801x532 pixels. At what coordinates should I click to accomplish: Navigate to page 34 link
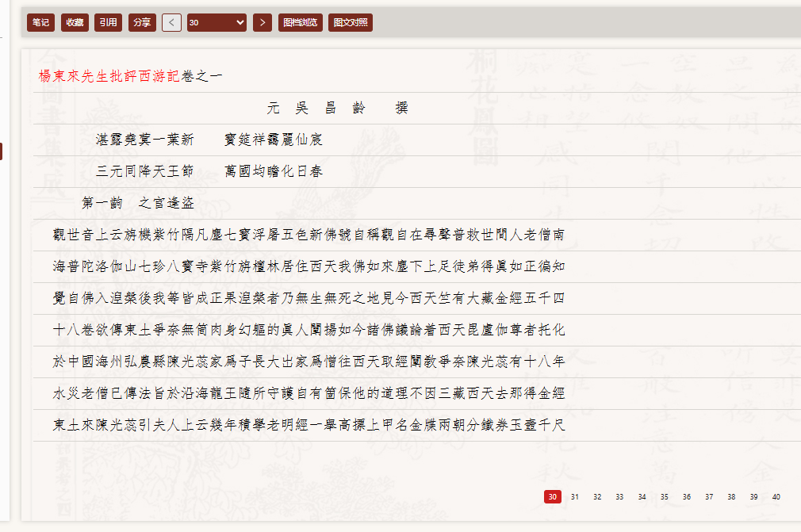pyautogui.click(x=642, y=497)
